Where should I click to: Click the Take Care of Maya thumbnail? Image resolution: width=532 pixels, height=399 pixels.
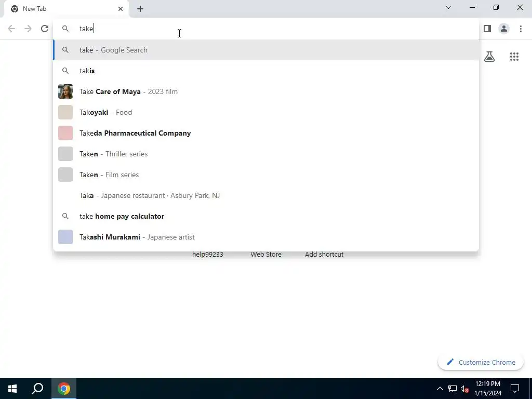point(65,91)
